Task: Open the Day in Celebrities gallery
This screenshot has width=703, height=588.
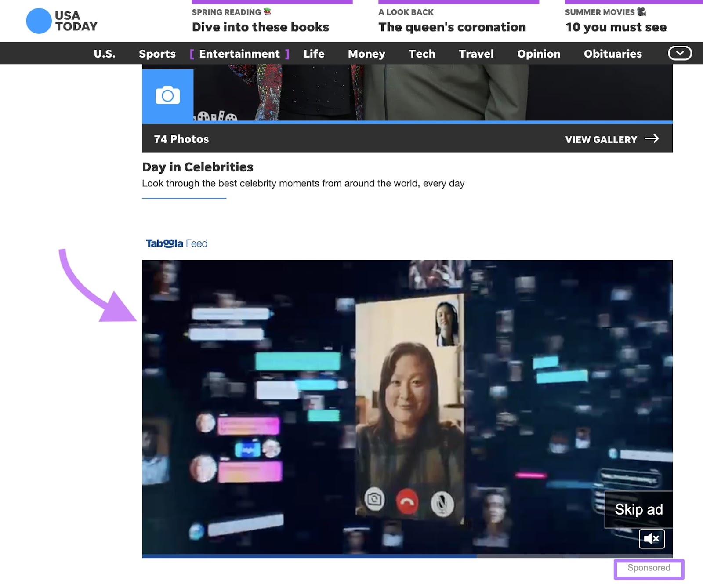Action: (197, 167)
